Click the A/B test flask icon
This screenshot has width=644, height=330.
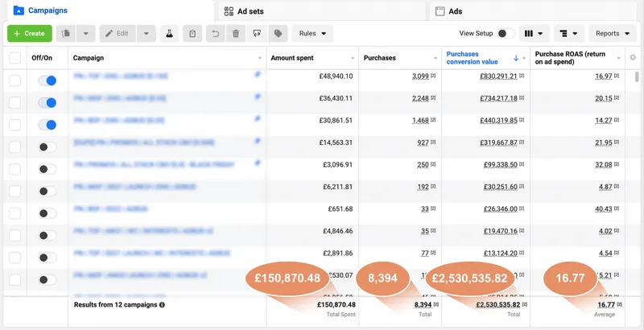pos(169,34)
